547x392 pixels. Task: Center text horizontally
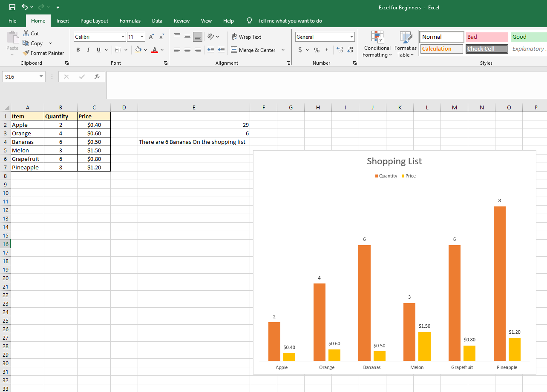(187, 50)
